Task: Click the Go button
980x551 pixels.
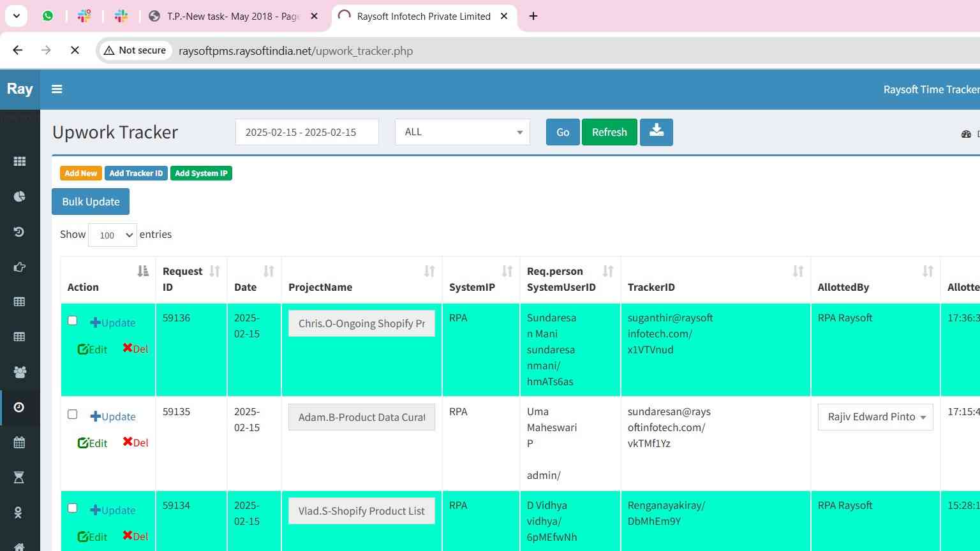Action: 563,132
